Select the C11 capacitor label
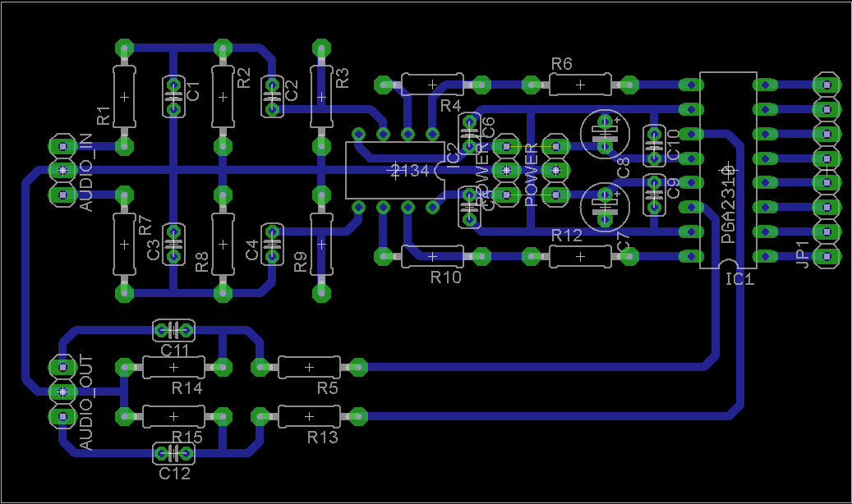This screenshot has width=852, height=504. 174,351
